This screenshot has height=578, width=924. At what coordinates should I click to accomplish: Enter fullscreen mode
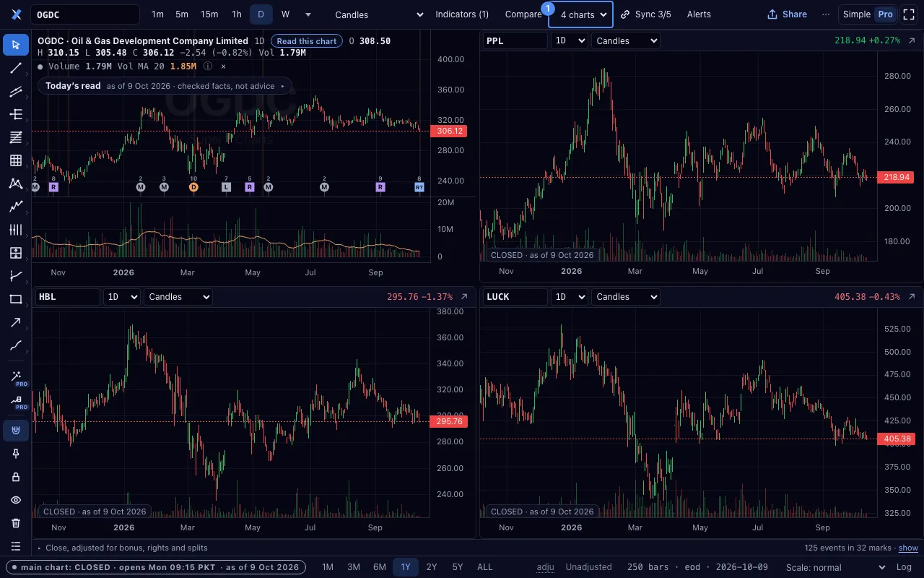[909, 14]
